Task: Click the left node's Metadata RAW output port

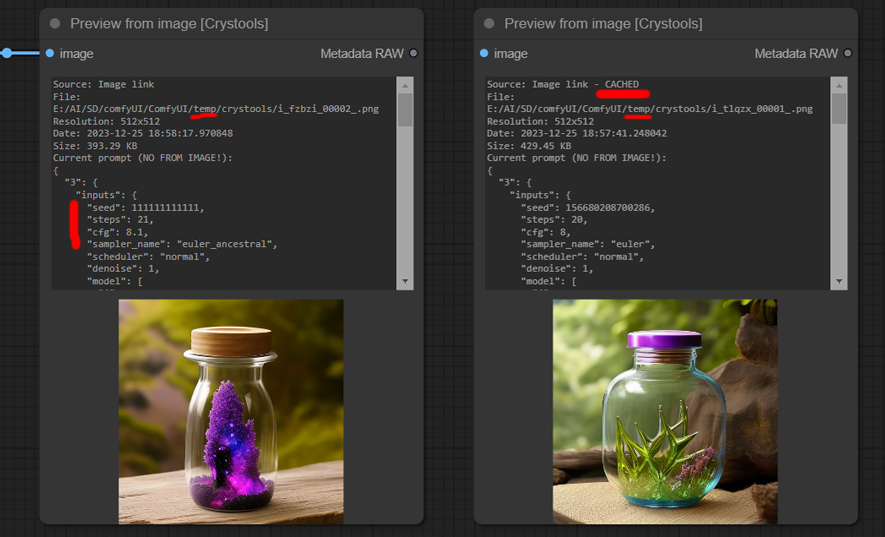Action: pos(413,53)
